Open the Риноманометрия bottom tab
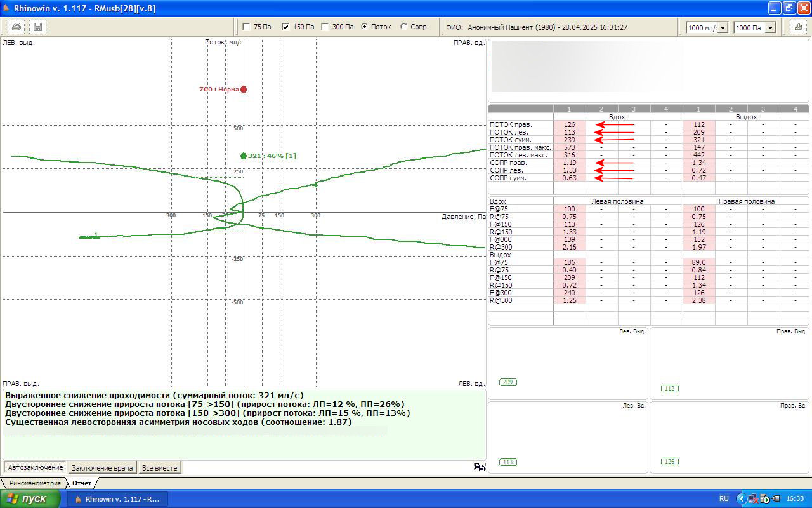Image resolution: width=812 pixels, height=508 pixels. point(34,483)
